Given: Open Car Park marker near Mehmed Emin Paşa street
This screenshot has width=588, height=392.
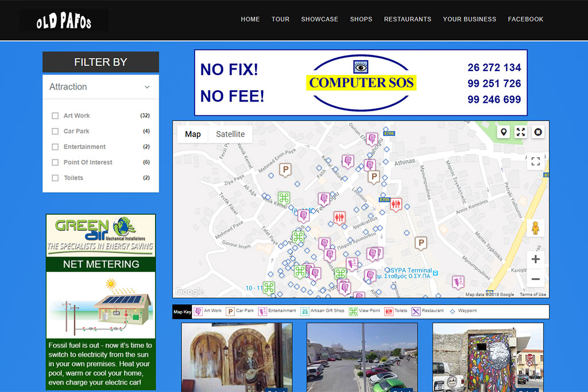Looking at the screenshot, I should [286, 170].
